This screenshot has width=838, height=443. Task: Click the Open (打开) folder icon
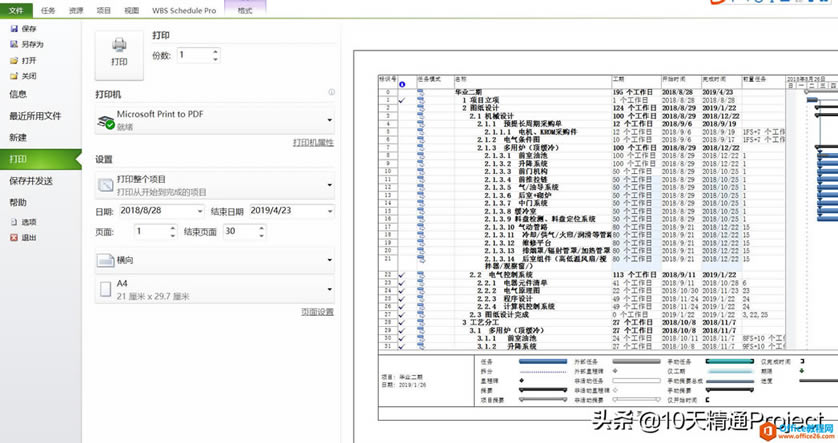(x=13, y=60)
